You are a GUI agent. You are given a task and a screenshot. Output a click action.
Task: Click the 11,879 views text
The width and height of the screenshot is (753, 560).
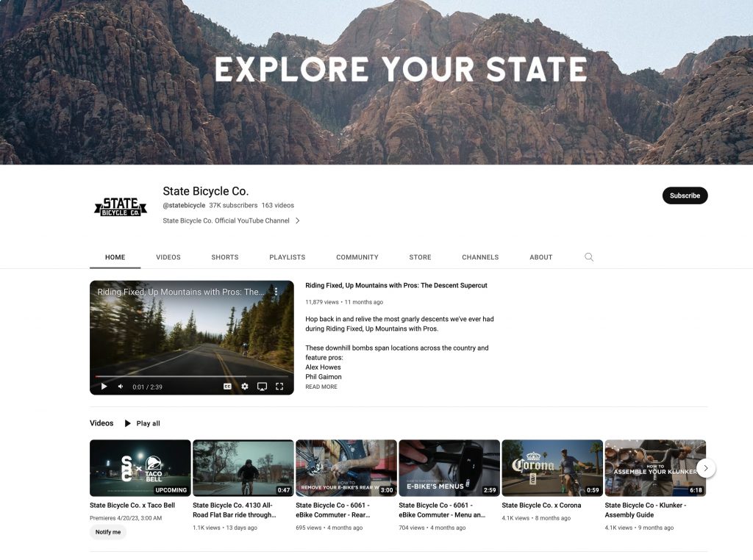click(x=322, y=302)
